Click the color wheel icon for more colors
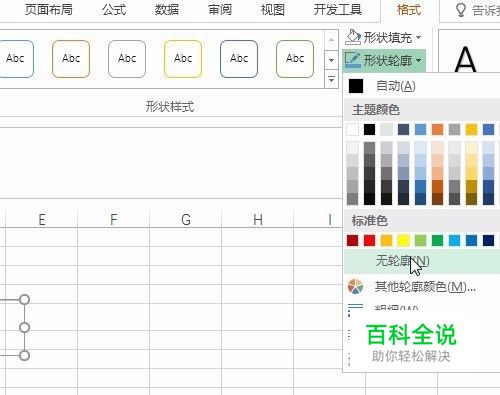The width and height of the screenshot is (500, 395). coord(355,287)
